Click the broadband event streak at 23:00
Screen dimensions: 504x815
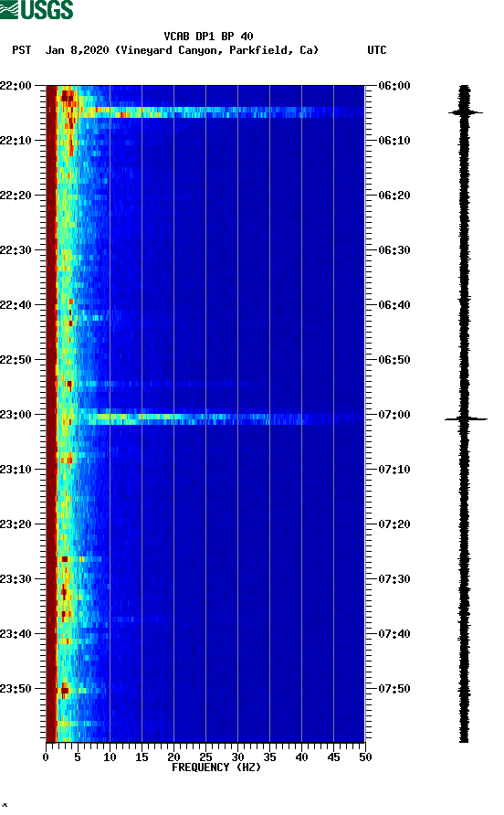point(221,419)
